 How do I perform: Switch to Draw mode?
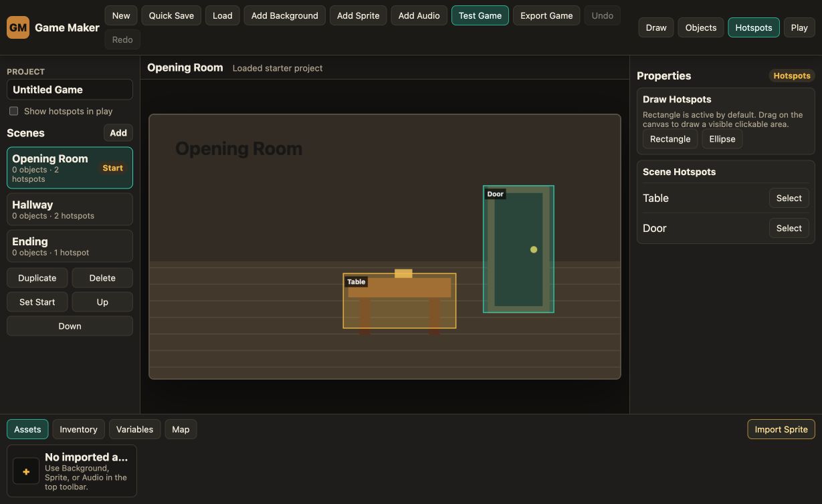[x=656, y=27]
